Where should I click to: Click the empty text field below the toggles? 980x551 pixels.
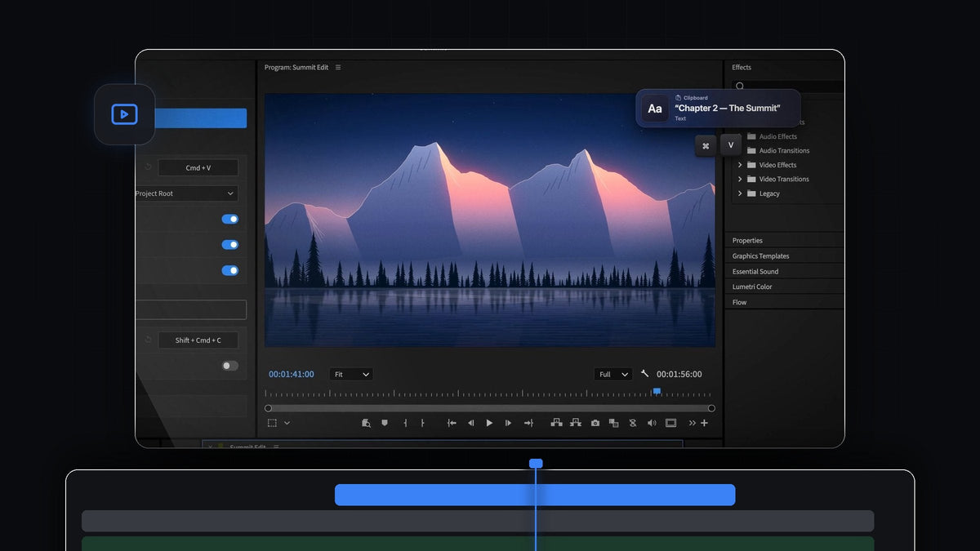(191, 309)
